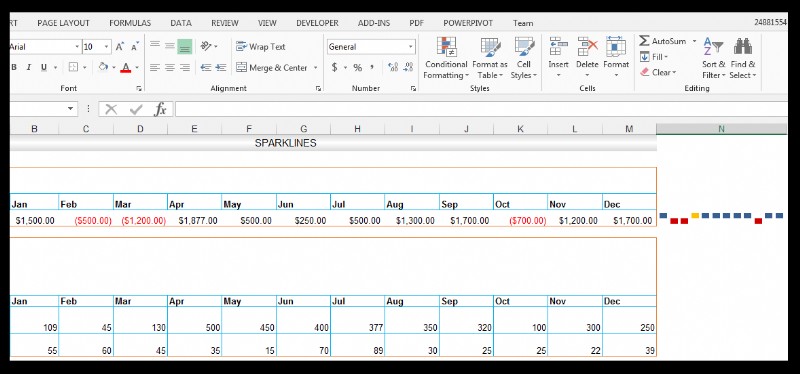Open the Fill menu in Editing group

654,57
